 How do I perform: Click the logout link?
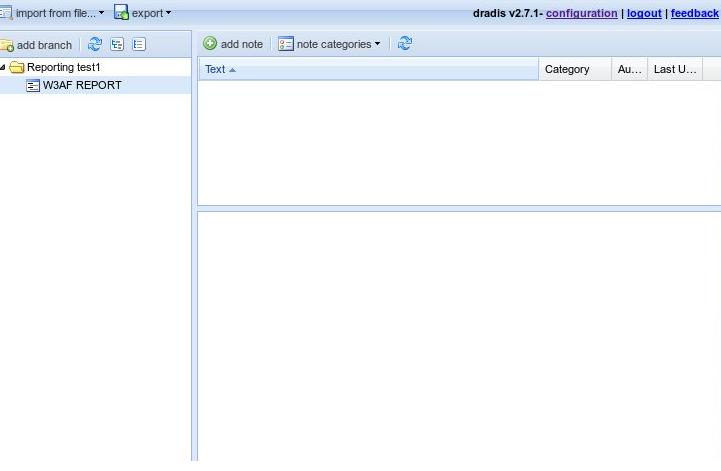tap(644, 13)
